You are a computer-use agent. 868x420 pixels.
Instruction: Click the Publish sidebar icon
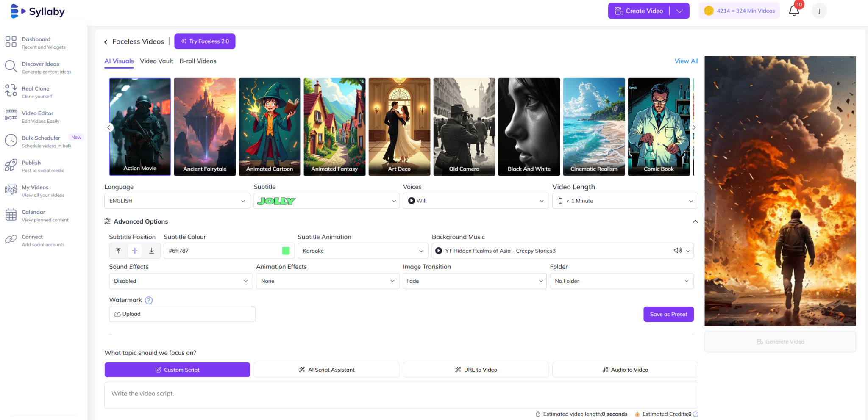tap(11, 165)
